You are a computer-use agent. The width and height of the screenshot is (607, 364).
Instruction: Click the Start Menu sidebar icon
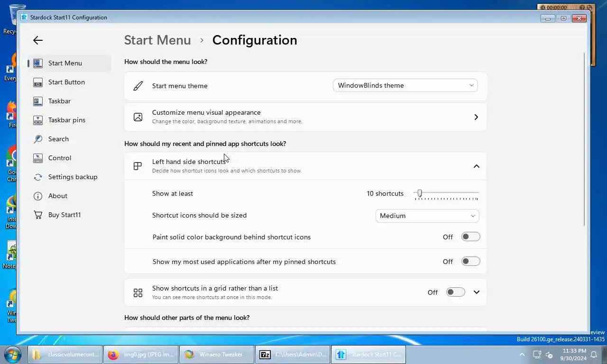[x=38, y=63]
